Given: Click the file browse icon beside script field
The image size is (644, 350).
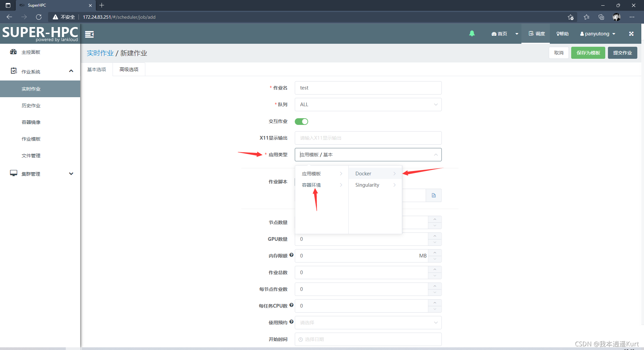Looking at the screenshot, I should pos(434,195).
